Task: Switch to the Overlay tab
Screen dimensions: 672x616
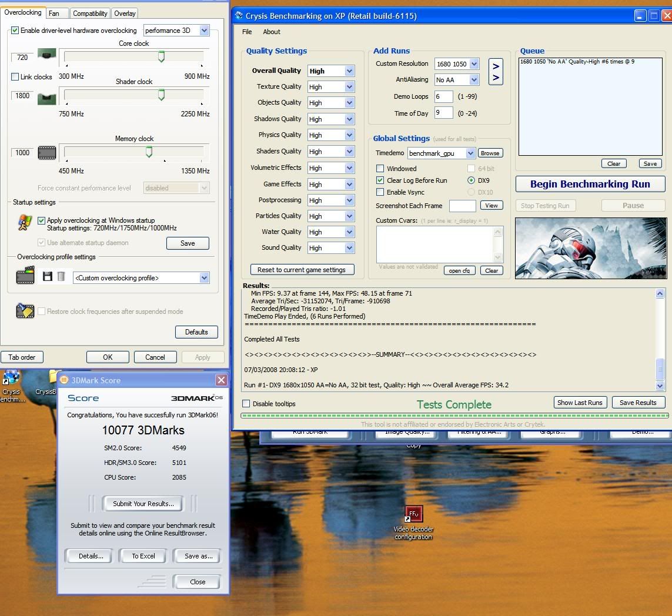Action: pyautogui.click(x=125, y=14)
